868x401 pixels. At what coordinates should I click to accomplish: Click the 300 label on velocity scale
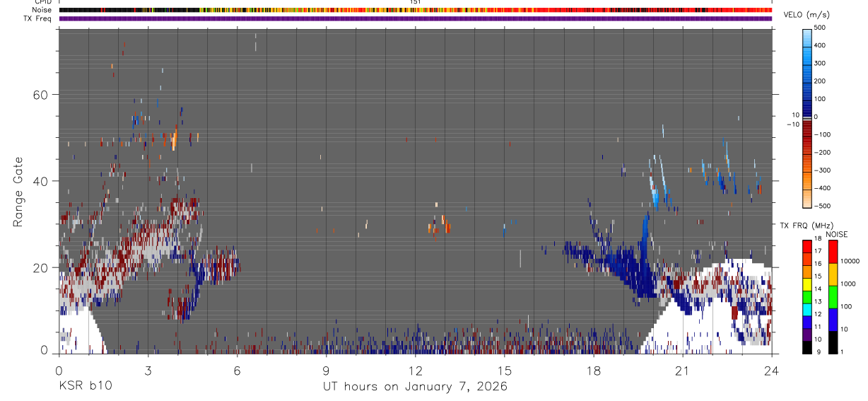click(821, 63)
